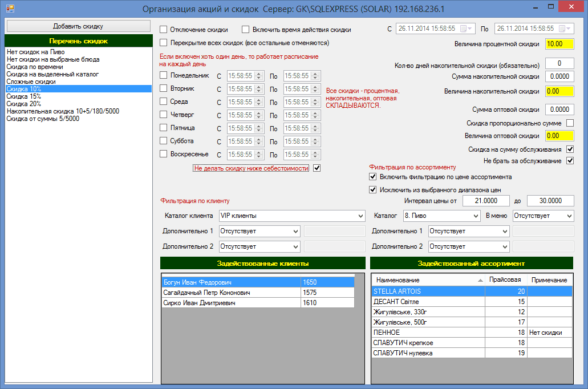Tick the Суббота day checkbox
The height and width of the screenshot is (389, 588).
(164, 141)
